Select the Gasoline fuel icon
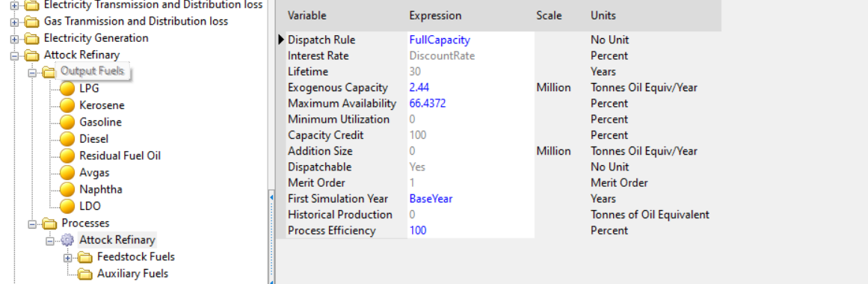The width and height of the screenshot is (868, 284). pos(67,123)
